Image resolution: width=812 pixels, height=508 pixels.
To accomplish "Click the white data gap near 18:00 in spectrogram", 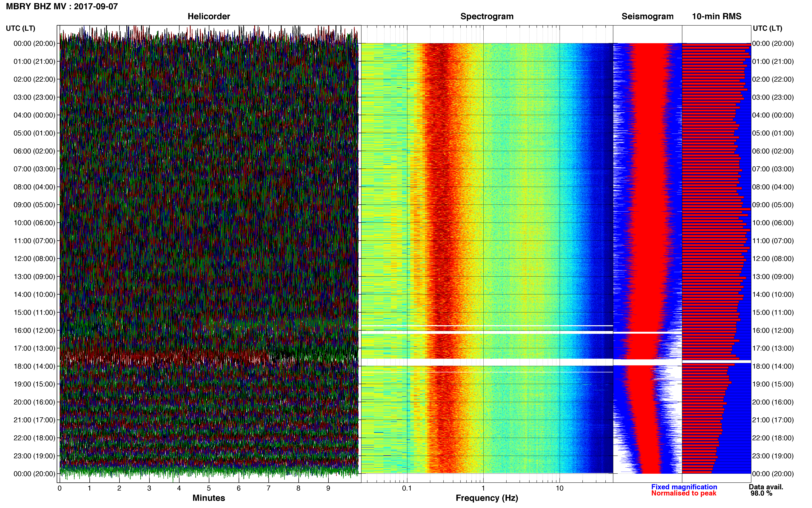I will 487,362.
